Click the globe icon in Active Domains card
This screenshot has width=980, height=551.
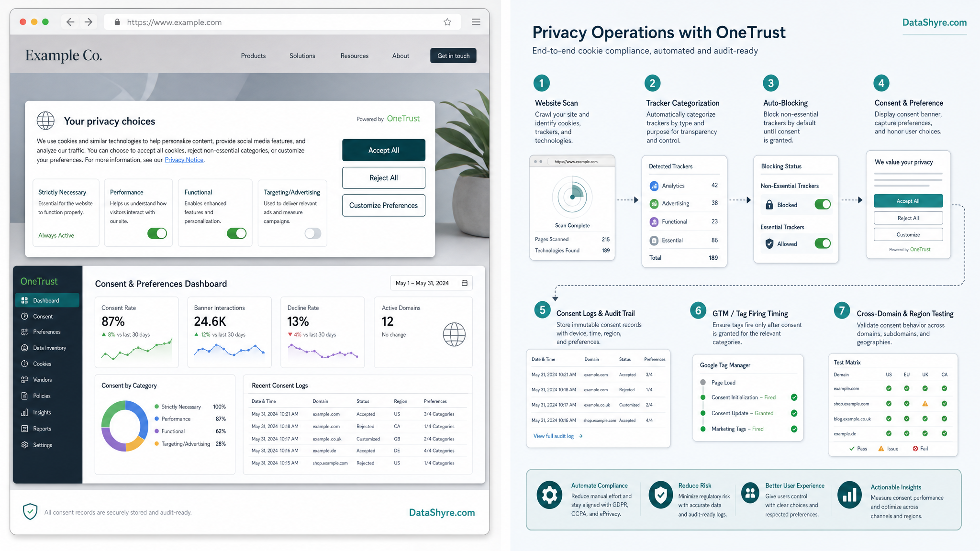point(454,334)
